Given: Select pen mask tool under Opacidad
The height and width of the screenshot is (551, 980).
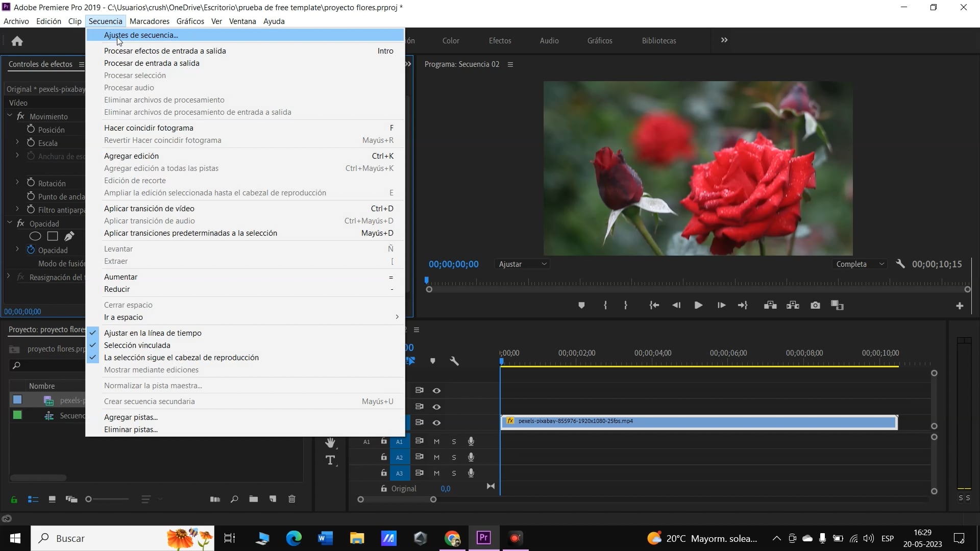Looking at the screenshot, I should click(69, 236).
